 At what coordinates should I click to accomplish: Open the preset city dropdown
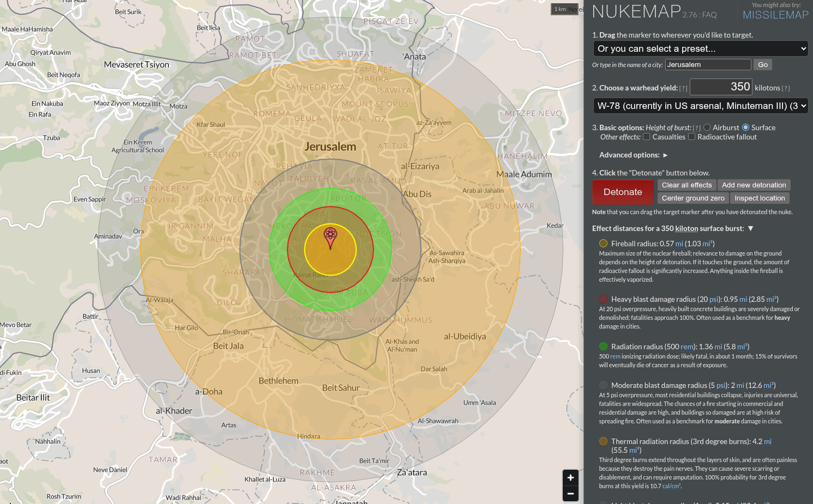coord(701,48)
